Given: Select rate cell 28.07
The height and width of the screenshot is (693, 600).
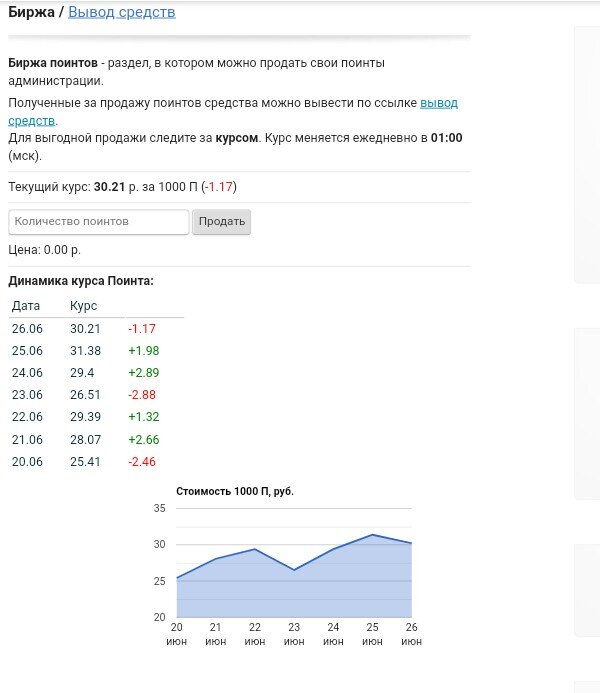Looking at the screenshot, I should pos(85,440).
